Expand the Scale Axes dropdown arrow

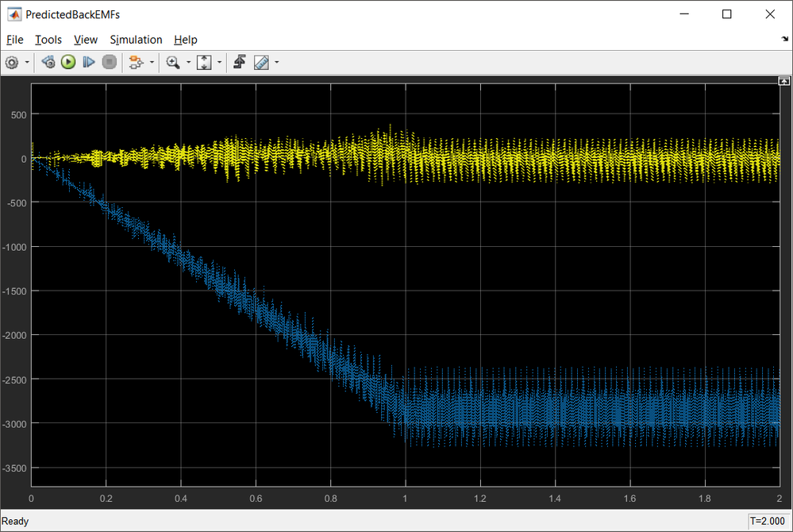pyautogui.click(x=220, y=62)
